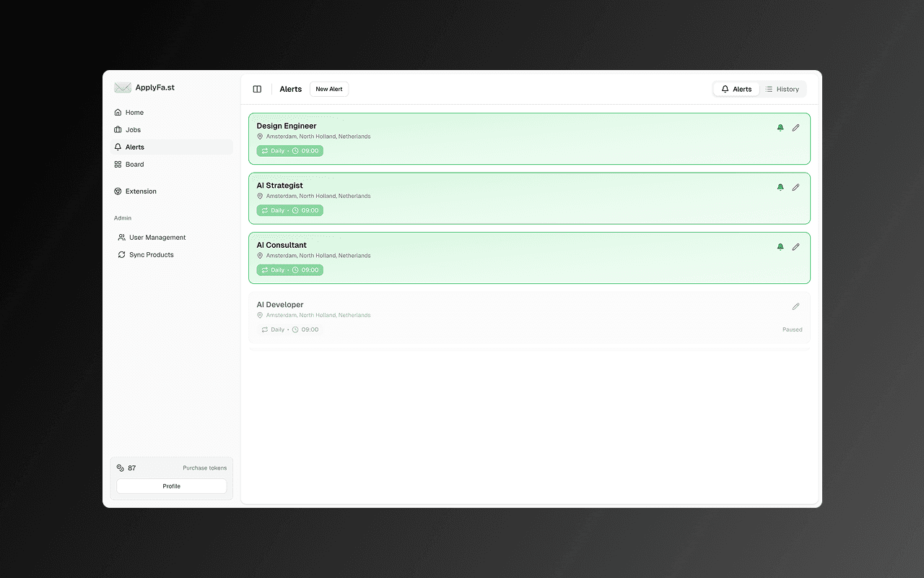The height and width of the screenshot is (578, 924).
Task: Select the Alerts tab in the top-right switcher
Action: (736, 89)
